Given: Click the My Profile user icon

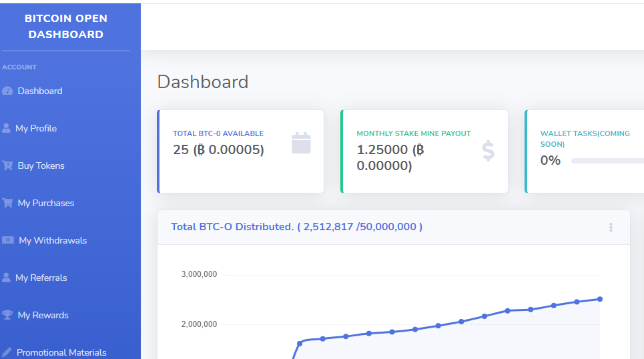Looking at the screenshot, I should tap(6, 128).
